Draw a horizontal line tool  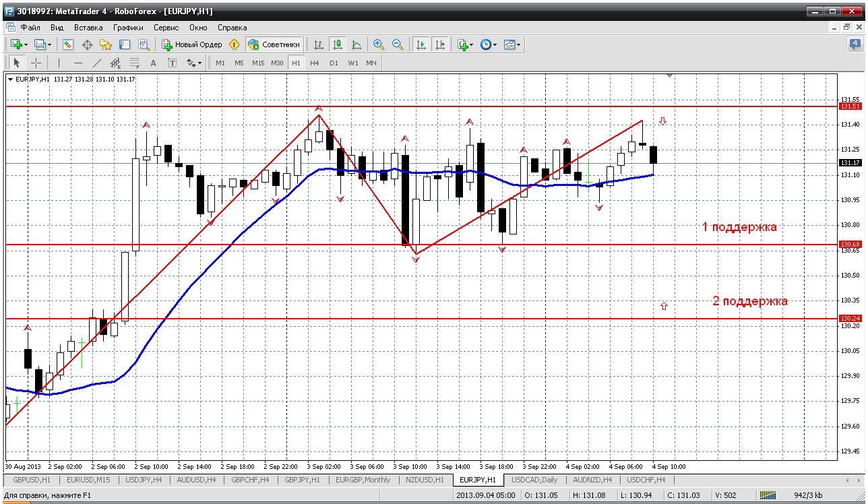pos(78,63)
